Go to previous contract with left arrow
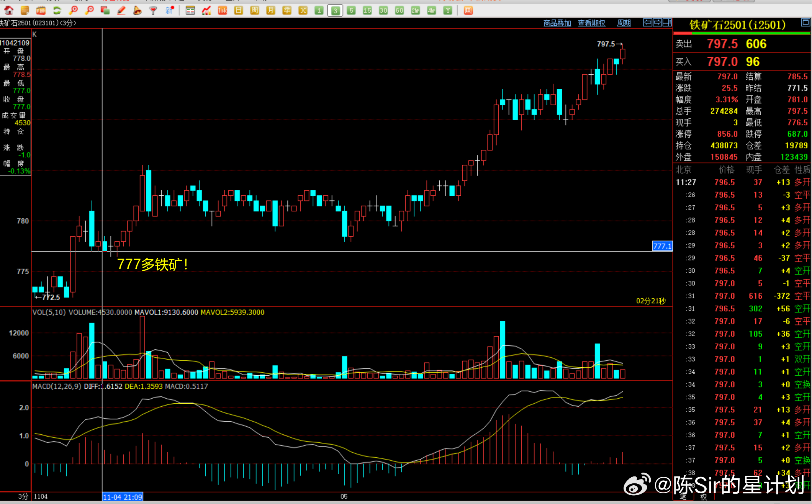The image size is (812, 504). pos(647,23)
